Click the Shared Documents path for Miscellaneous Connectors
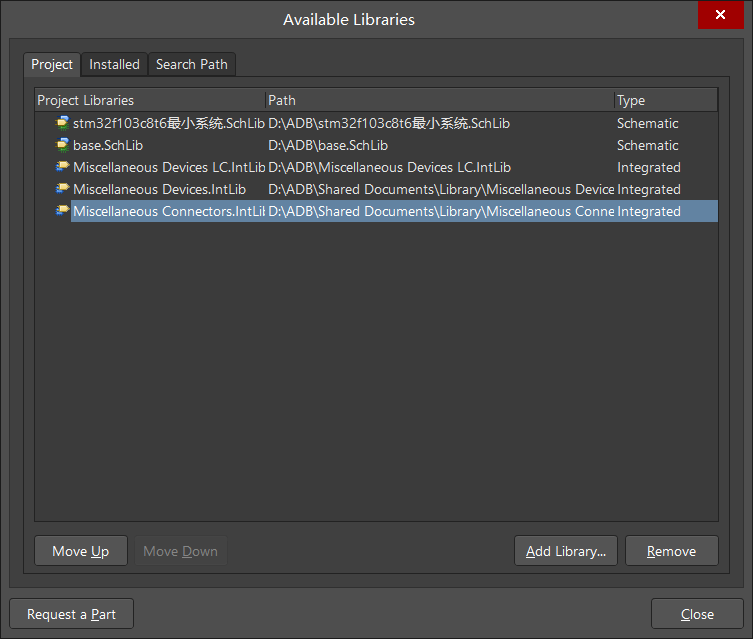The image size is (753, 639). tap(441, 211)
